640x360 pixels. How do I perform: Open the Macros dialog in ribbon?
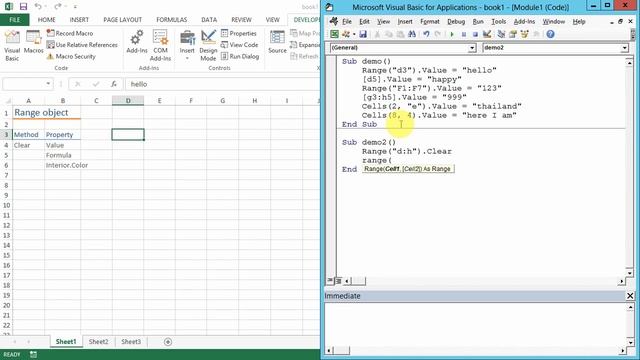[33, 42]
